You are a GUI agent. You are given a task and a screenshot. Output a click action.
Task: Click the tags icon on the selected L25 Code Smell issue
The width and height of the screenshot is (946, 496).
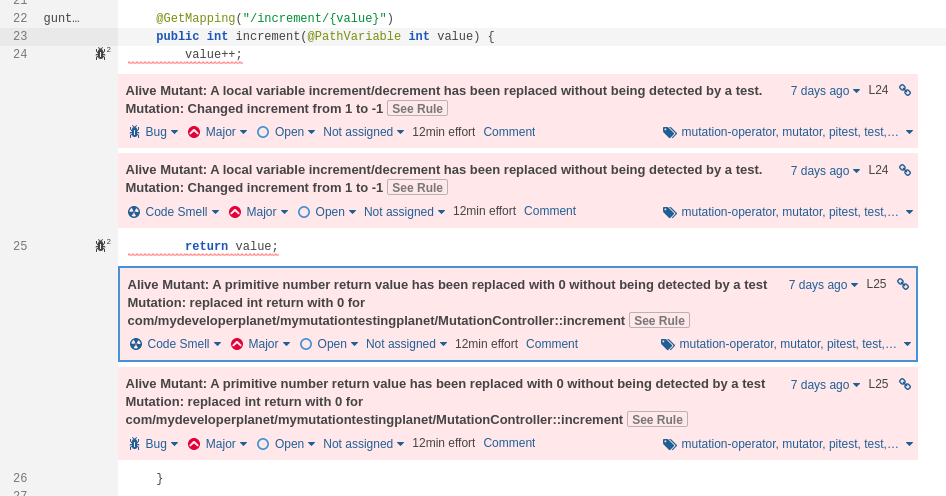pos(667,345)
